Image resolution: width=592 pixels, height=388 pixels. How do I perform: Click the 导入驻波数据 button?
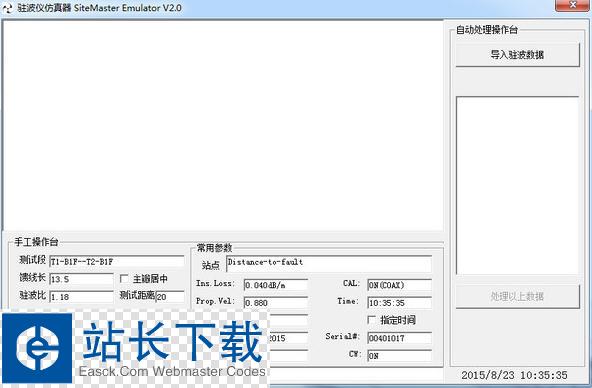pos(517,55)
